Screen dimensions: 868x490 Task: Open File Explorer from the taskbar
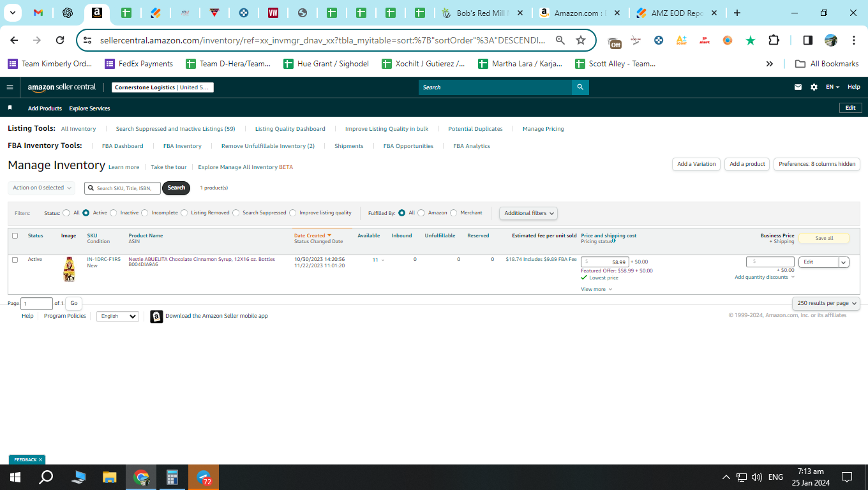pyautogui.click(x=110, y=477)
